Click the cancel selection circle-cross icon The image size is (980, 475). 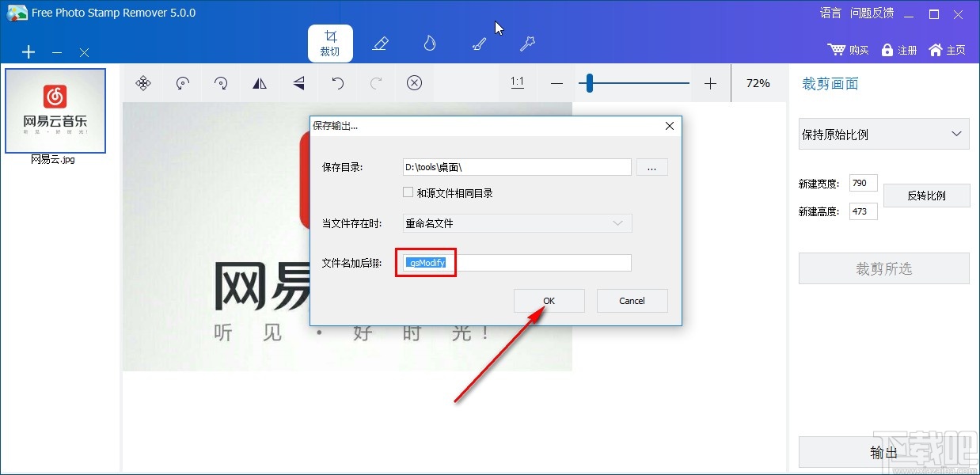pyautogui.click(x=414, y=83)
